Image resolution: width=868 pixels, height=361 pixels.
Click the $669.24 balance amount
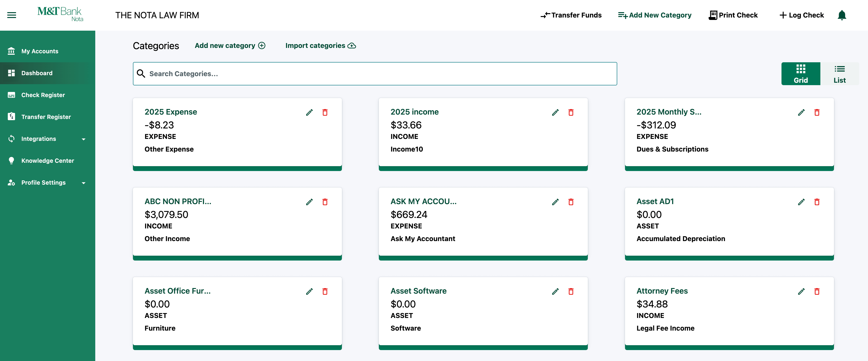tap(409, 215)
